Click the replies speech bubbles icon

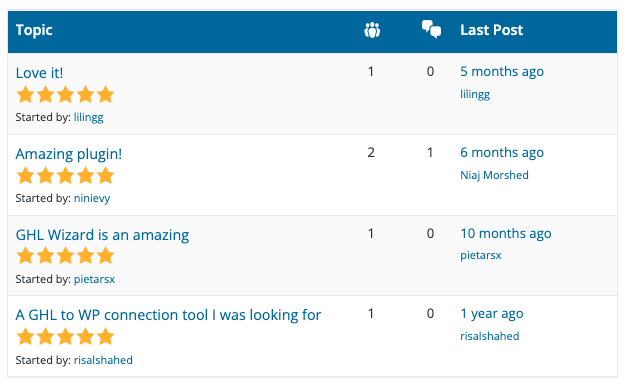(431, 30)
